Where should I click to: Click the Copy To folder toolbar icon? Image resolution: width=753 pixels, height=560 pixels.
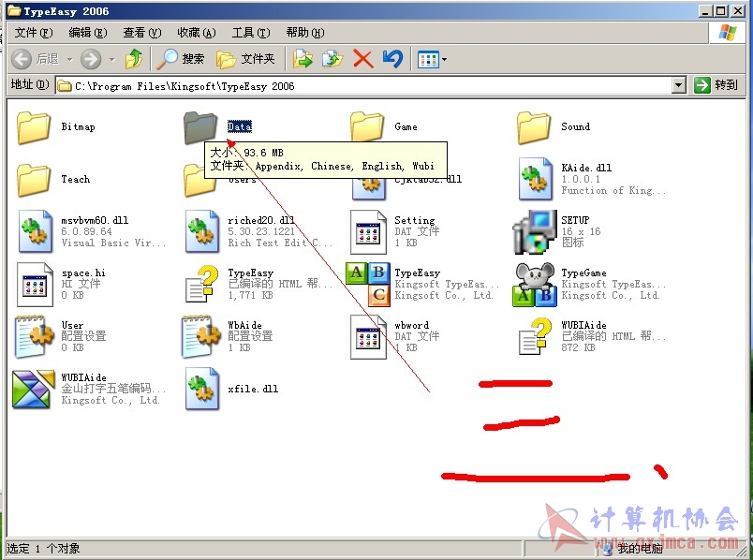(332, 59)
